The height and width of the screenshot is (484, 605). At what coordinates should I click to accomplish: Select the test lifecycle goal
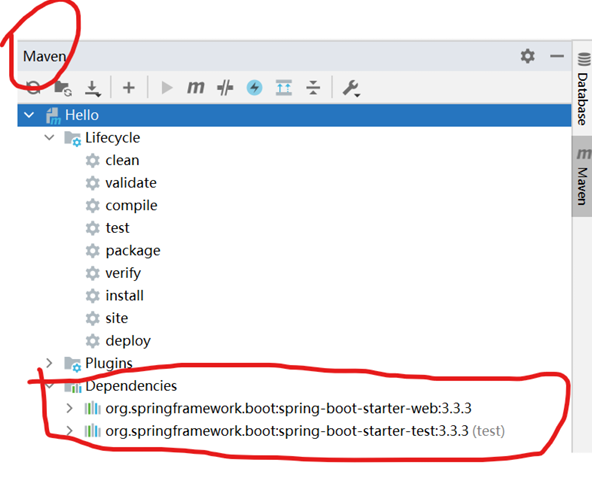(117, 228)
